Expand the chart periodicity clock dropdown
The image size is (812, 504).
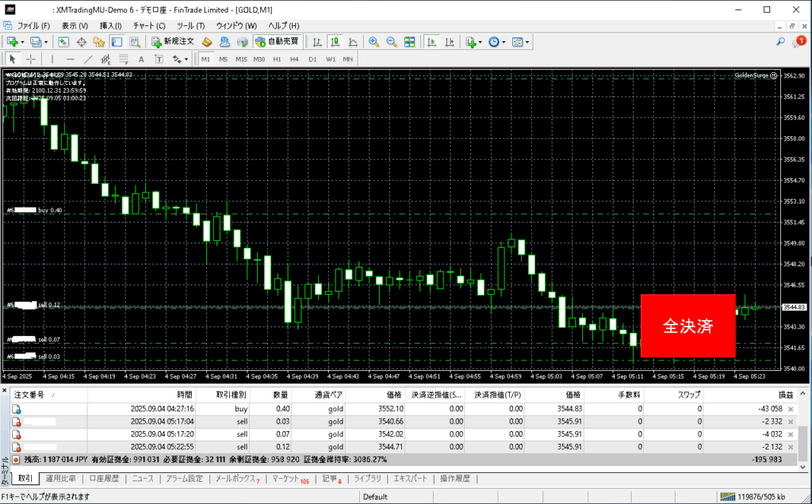pos(504,42)
